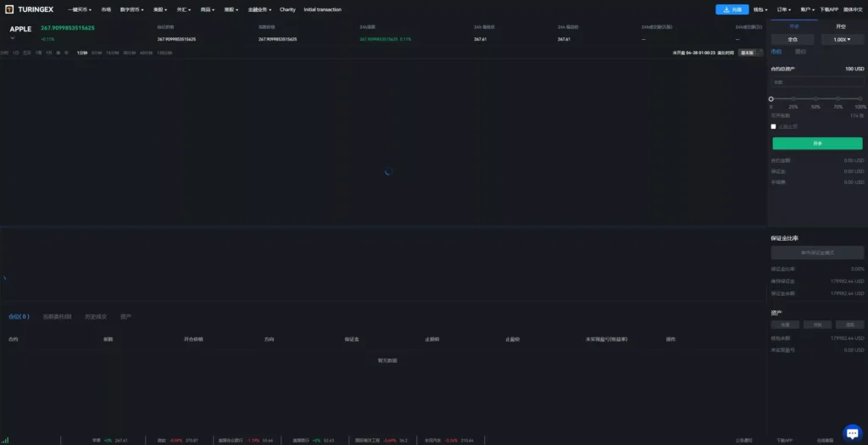Screen dimensions: 868x445
Task: Open the 钱包 wallet dropdown
Action: 759,9
